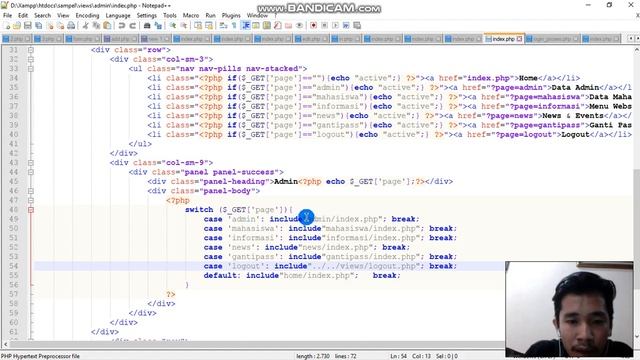Screen dimensions: 640x360
Task: Close the active index.php tab with its red X
Action: tap(519, 39)
